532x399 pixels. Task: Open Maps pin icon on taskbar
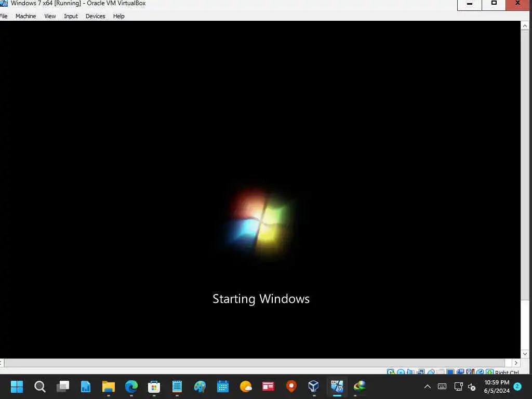pos(291,387)
